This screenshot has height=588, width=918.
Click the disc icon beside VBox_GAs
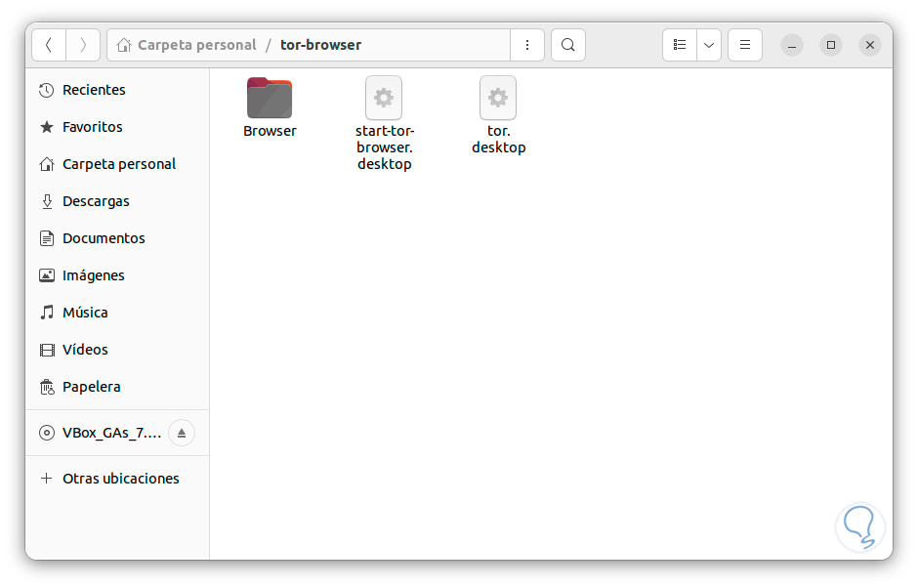click(46, 433)
